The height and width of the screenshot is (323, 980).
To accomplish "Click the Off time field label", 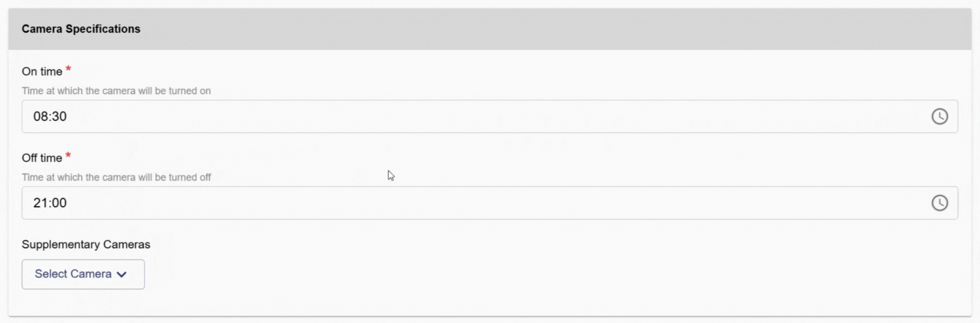I will tap(42, 158).
